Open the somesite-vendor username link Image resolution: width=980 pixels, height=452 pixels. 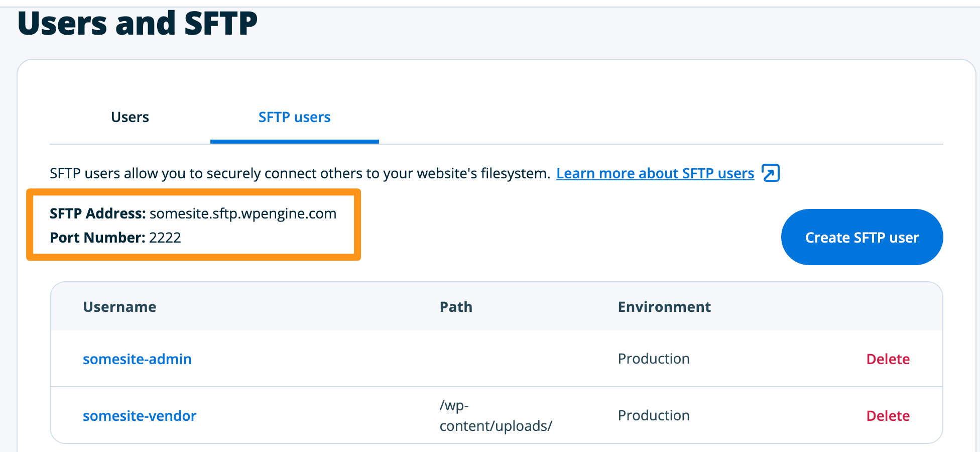coord(139,416)
